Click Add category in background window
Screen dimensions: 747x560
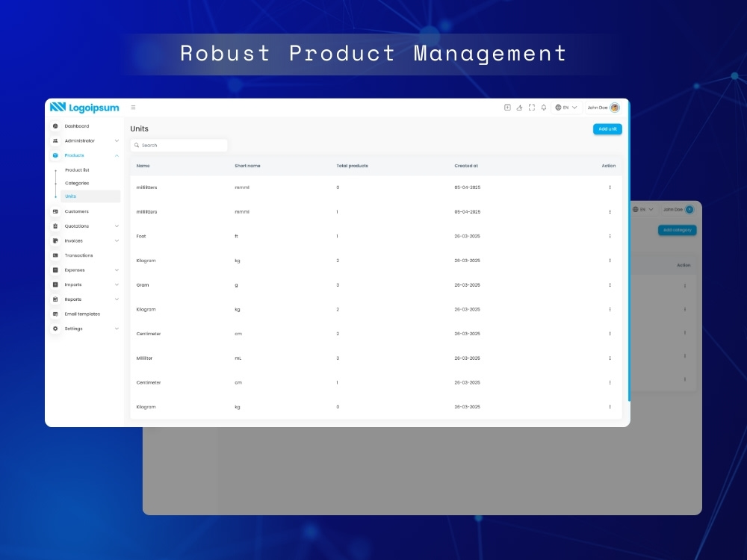click(677, 230)
